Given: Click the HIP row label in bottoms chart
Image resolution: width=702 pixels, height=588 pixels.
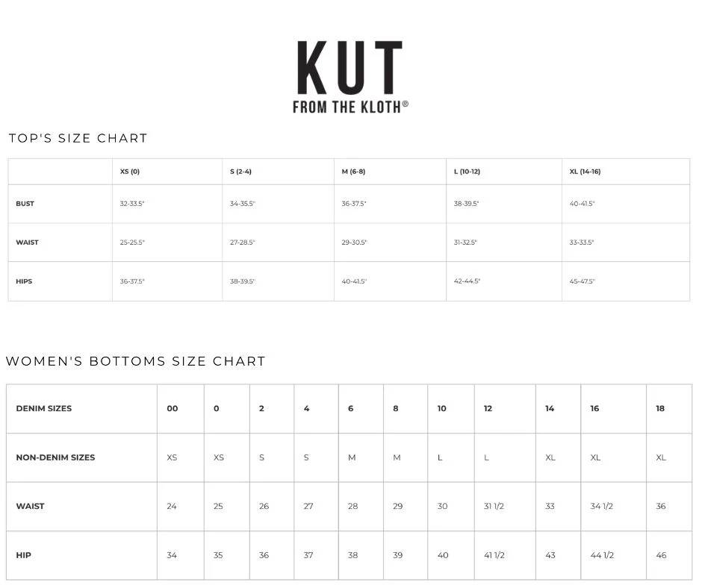Looking at the screenshot, I should (x=24, y=555).
